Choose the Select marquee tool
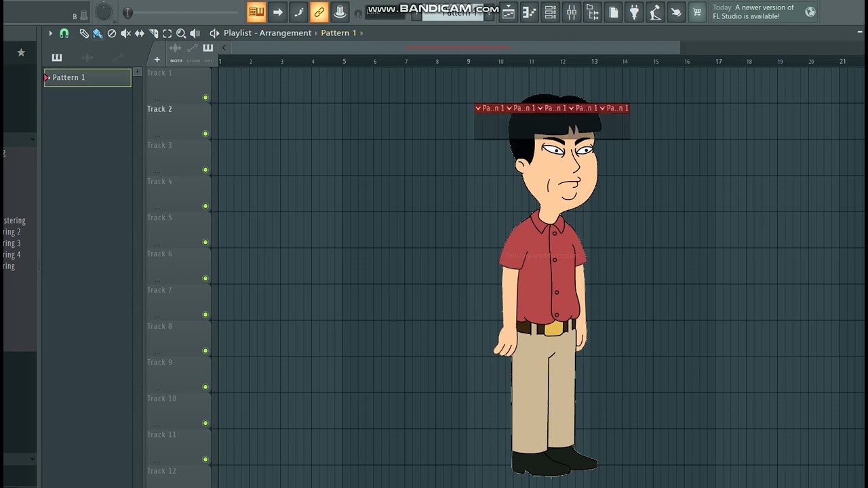This screenshot has height=488, width=868. 167,33
